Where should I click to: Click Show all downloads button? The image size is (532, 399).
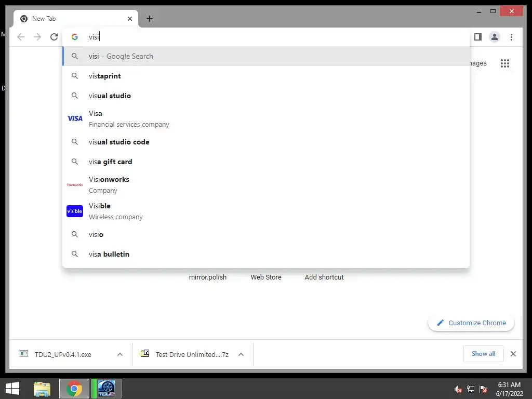click(484, 354)
